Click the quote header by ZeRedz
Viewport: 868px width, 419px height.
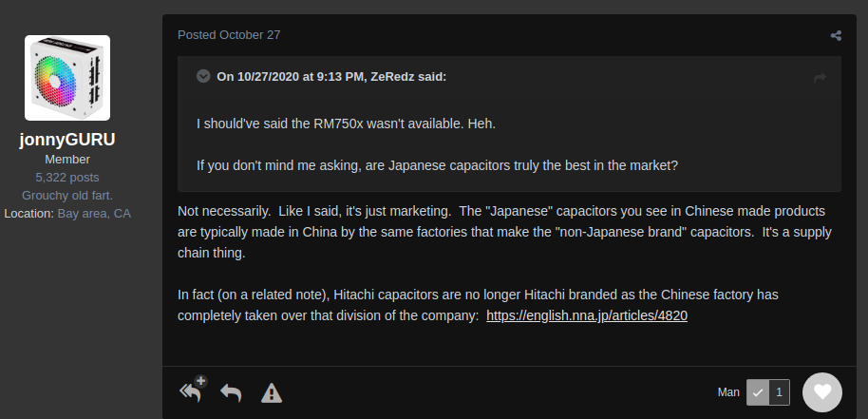(330, 77)
